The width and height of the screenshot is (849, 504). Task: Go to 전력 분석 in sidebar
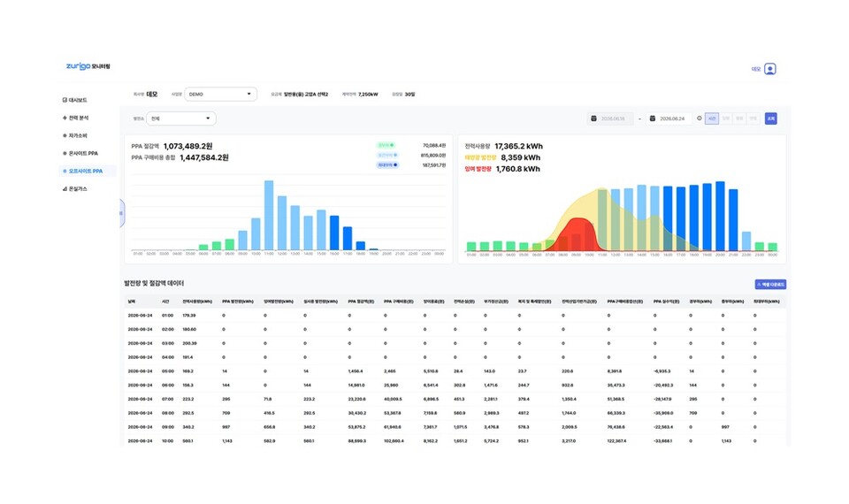click(x=76, y=118)
